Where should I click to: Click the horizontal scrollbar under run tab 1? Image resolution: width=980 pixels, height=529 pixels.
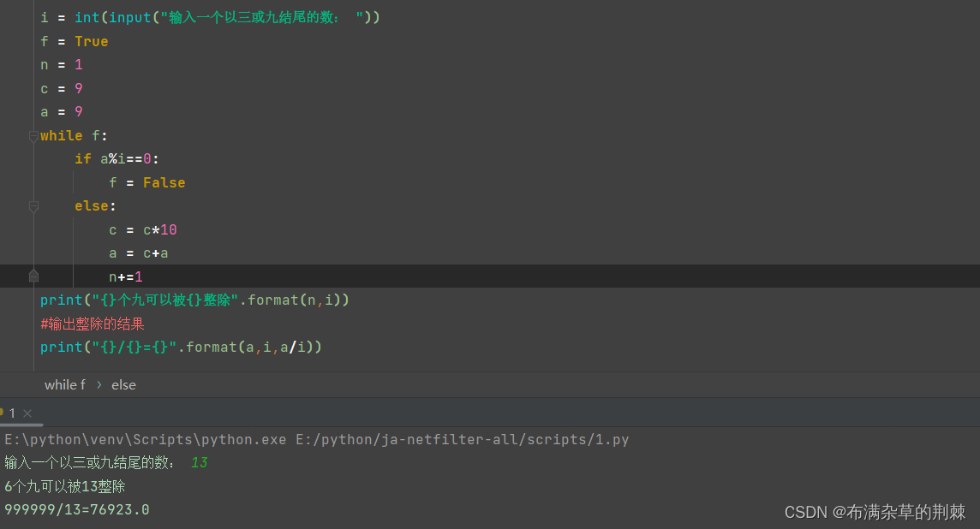click(x=21, y=425)
